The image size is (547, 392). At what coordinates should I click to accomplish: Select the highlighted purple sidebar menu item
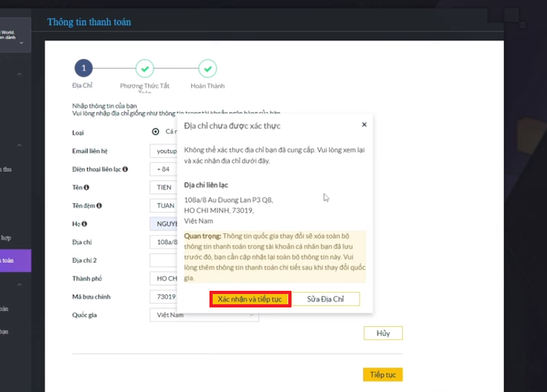tap(15, 261)
